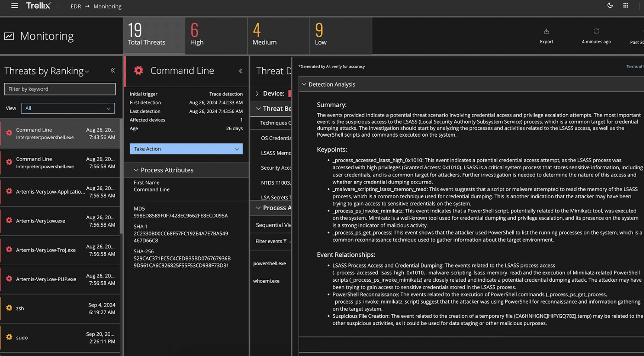This screenshot has height=356, width=644.
Task: Click the Filter events funnel icon
Action: click(285, 241)
